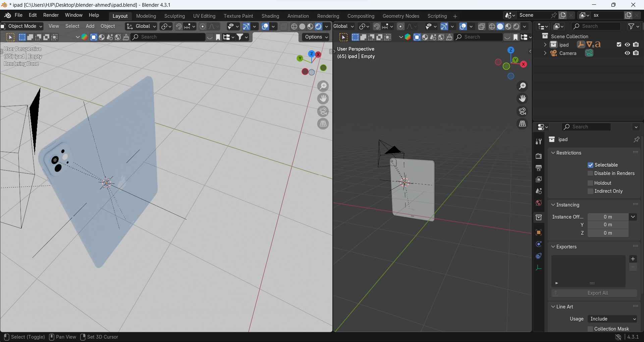Click pan hand icon in left viewport
Viewport: 644px width, 342px height.
(x=323, y=99)
